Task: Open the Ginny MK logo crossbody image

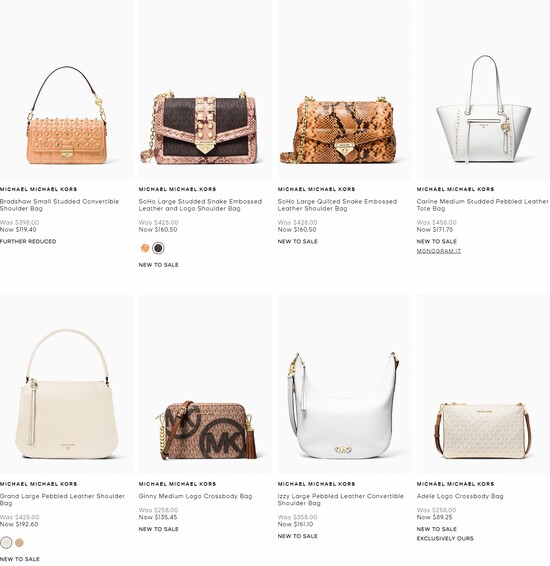Action: (205, 384)
